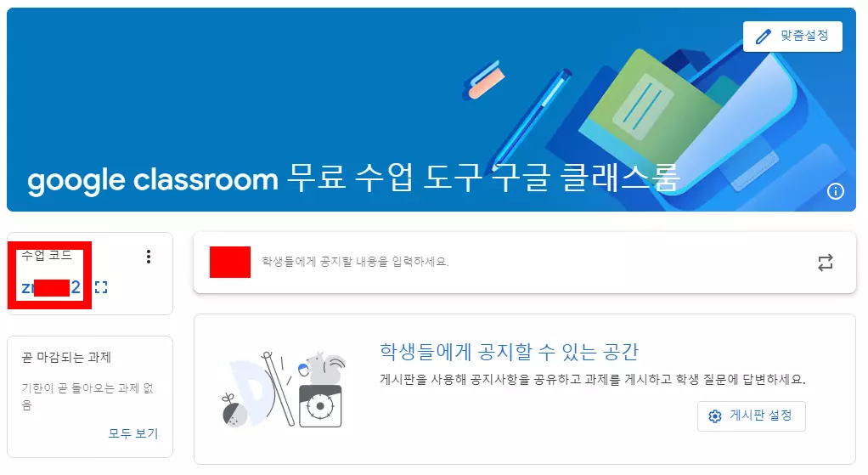Click the squirrel illustration in stream card
Image resolution: width=868 pixels, height=475 pixels.
click(325, 368)
